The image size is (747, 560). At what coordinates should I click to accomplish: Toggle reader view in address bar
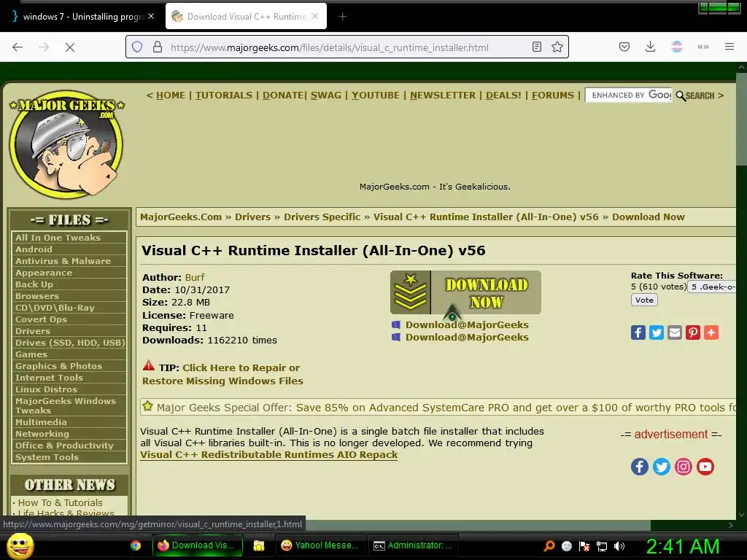click(x=536, y=47)
